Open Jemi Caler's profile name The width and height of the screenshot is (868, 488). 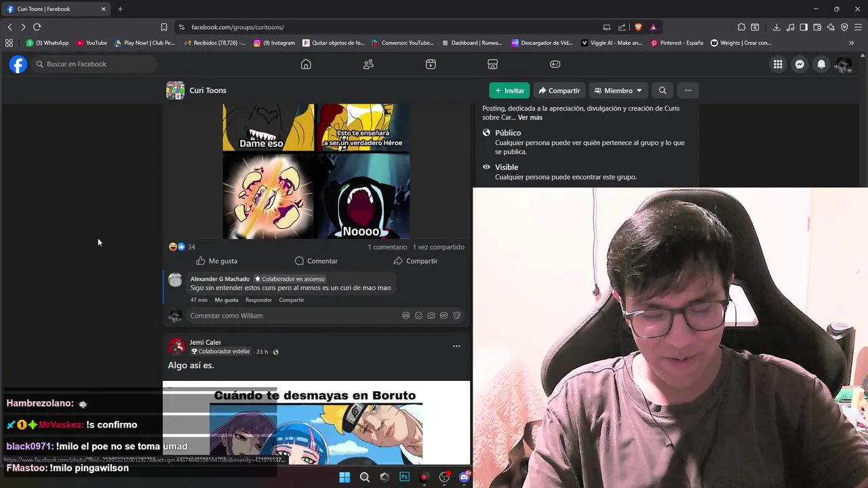pyautogui.click(x=205, y=342)
